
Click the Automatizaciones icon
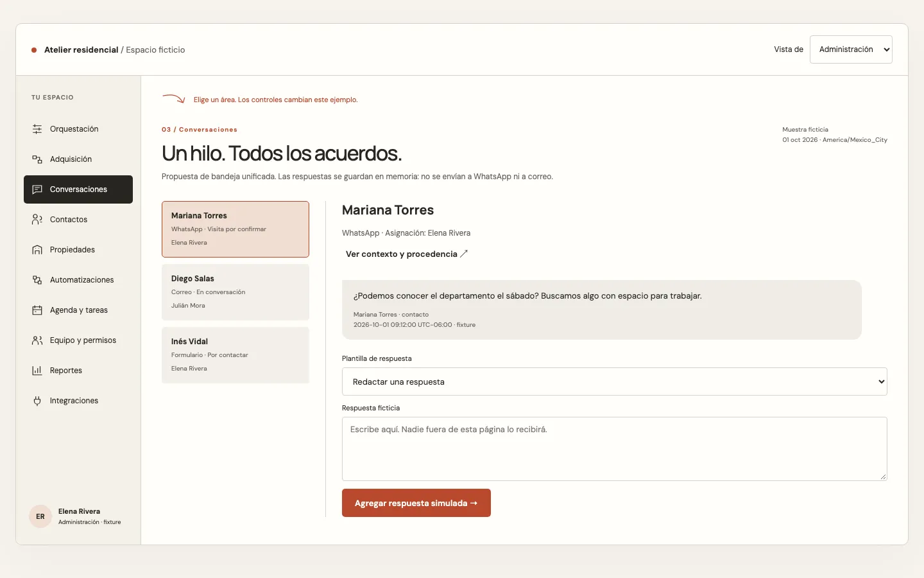[37, 280]
